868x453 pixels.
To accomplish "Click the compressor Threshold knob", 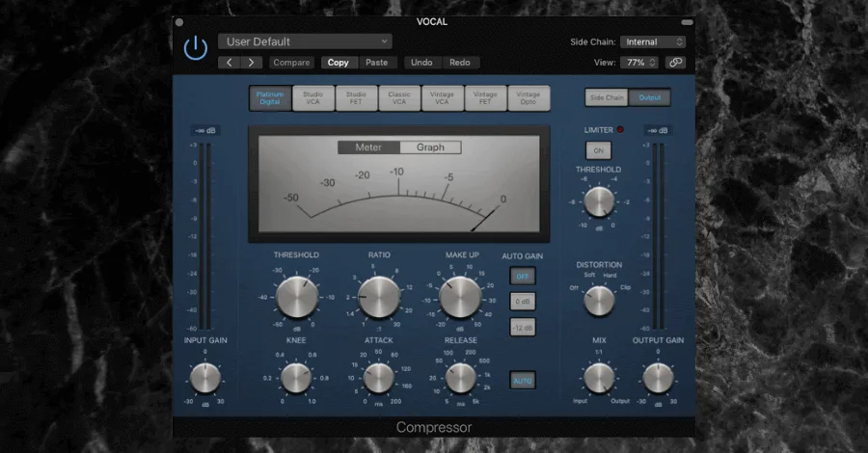I will click(297, 297).
